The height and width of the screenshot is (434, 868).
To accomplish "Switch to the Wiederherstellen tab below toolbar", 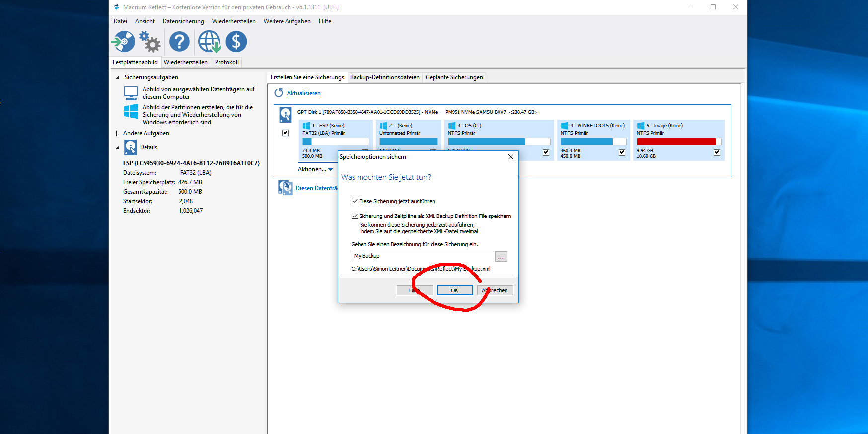I will tap(186, 62).
